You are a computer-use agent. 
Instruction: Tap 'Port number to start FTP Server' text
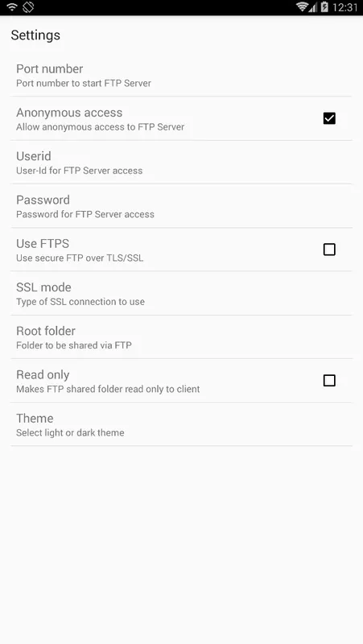[84, 83]
